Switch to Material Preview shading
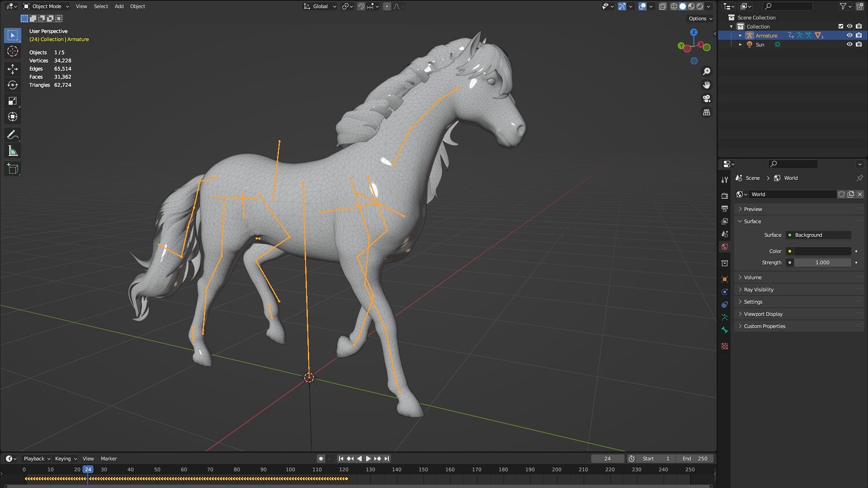The height and width of the screenshot is (488, 868). click(692, 6)
